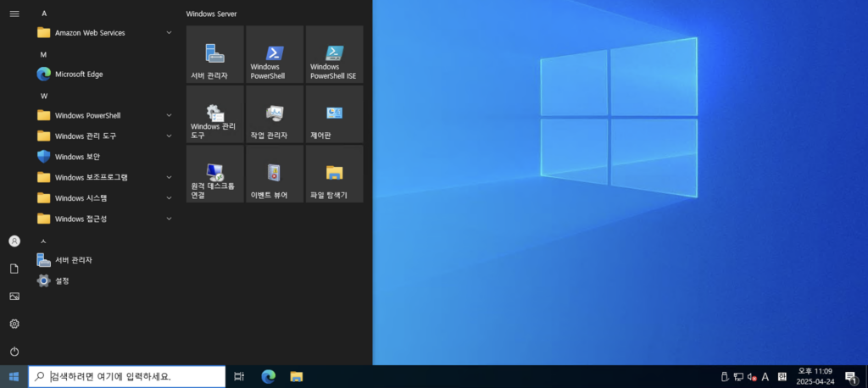Click the USB safely remove tray icon
This screenshot has height=388, width=868.
tap(725, 377)
